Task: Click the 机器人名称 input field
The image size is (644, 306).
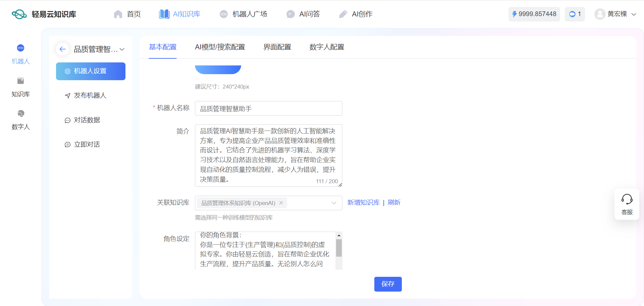Action: pyautogui.click(x=269, y=108)
